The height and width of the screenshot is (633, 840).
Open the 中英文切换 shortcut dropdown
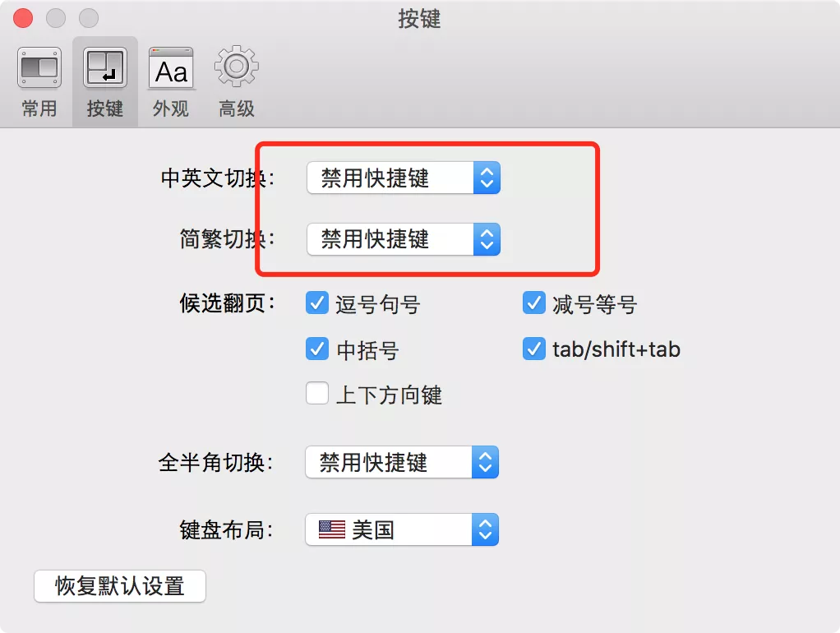404,178
